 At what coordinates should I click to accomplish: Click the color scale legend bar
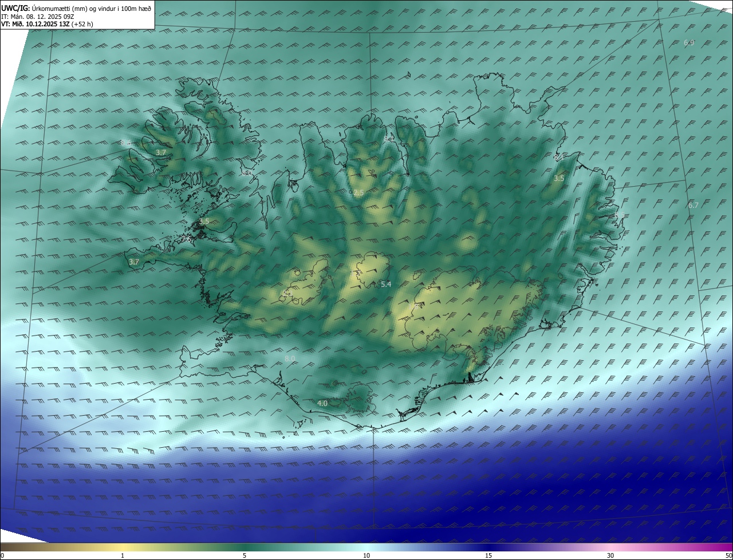pyautogui.click(x=366, y=547)
